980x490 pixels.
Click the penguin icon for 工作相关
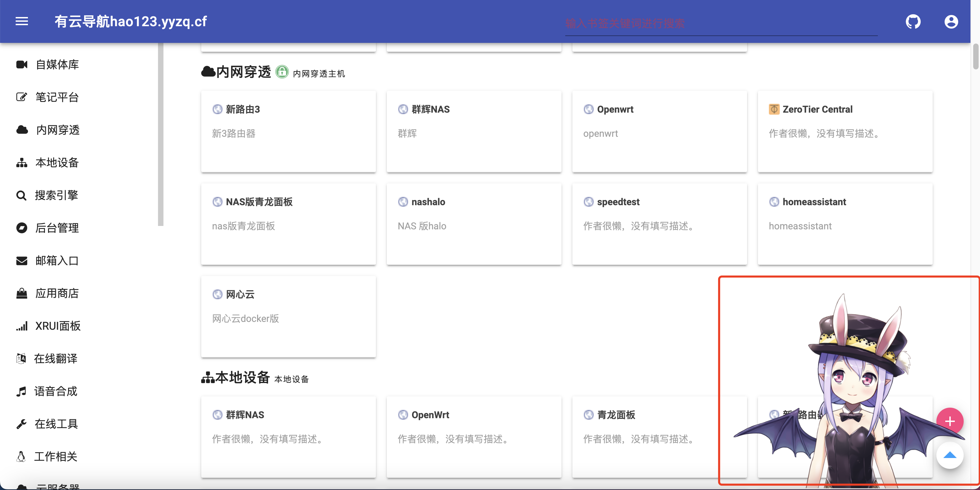pos(21,457)
